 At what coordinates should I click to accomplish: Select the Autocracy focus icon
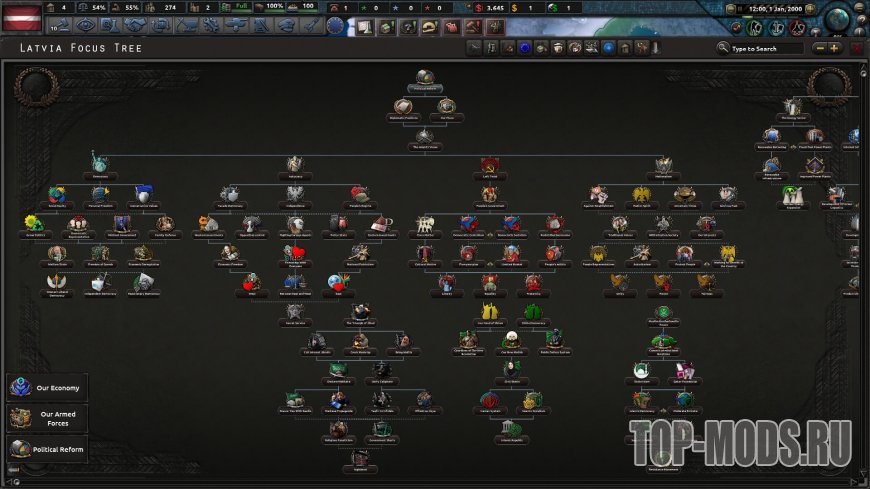294,164
